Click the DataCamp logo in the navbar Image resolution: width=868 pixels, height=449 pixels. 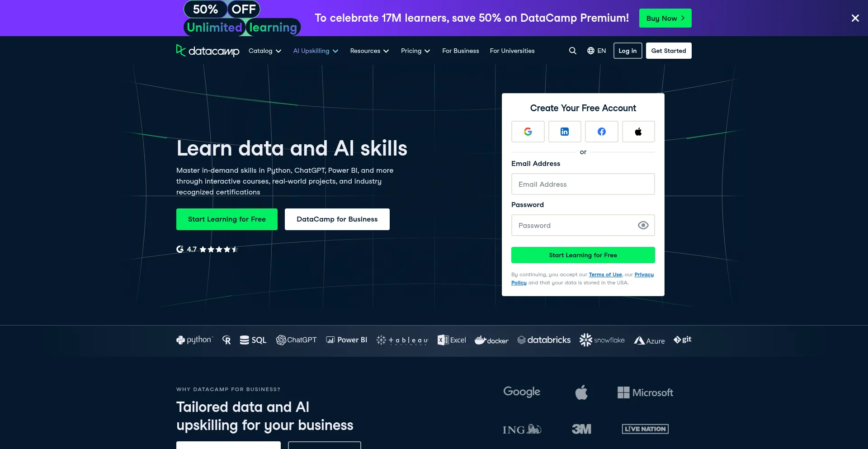(208, 51)
